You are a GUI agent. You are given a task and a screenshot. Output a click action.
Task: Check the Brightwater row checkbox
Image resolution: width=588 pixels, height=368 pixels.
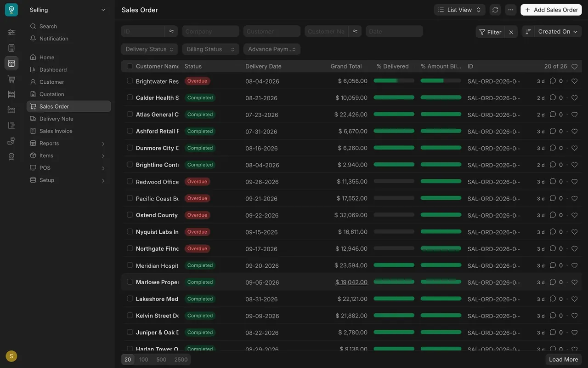coord(130,81)
